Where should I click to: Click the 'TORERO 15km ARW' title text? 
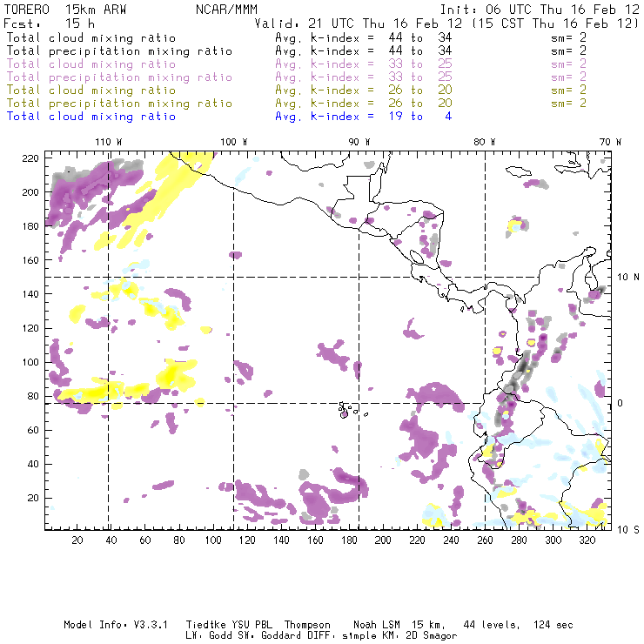pyautogui.click(x=65, y=10)
